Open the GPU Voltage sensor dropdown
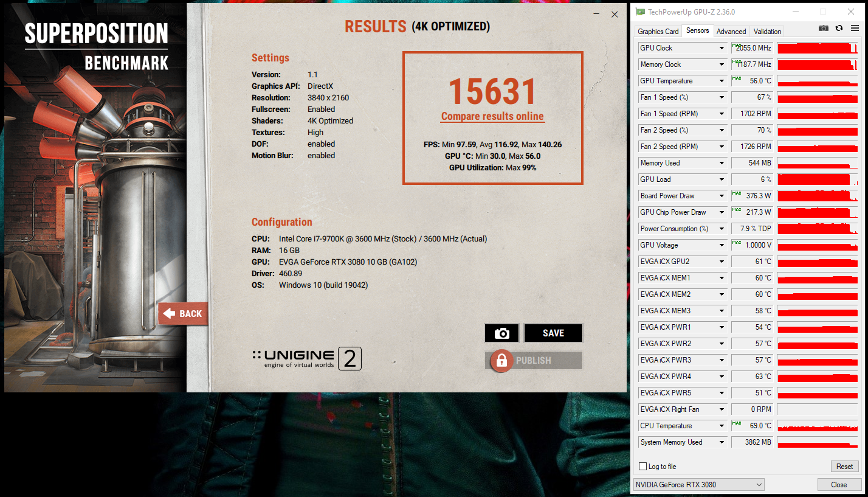The image size is (868, 497). click(x=722, y=245)
